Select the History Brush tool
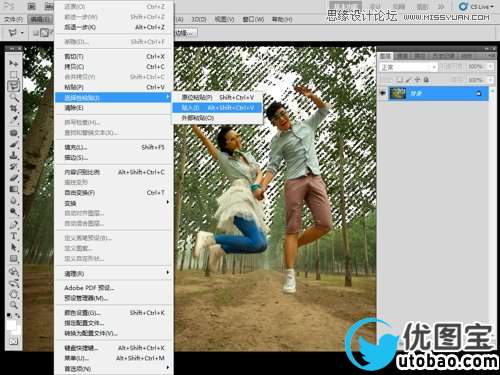Image resolution: width=500 pixels, height=375 pixels. [x=14, y=167]
